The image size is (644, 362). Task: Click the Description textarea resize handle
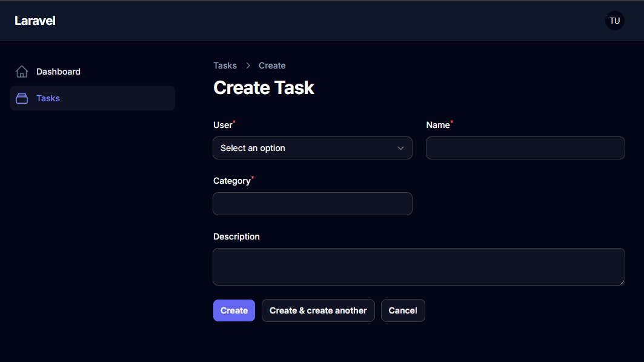pos(622,283)
